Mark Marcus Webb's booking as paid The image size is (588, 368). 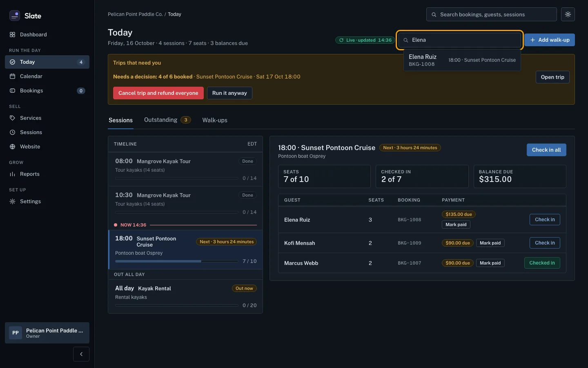[490, 263]
